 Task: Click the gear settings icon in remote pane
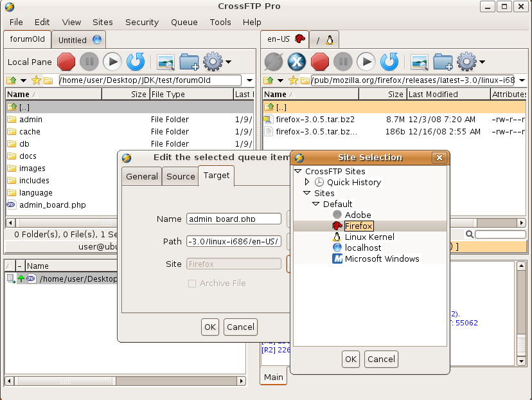click(x=467, y=62)
